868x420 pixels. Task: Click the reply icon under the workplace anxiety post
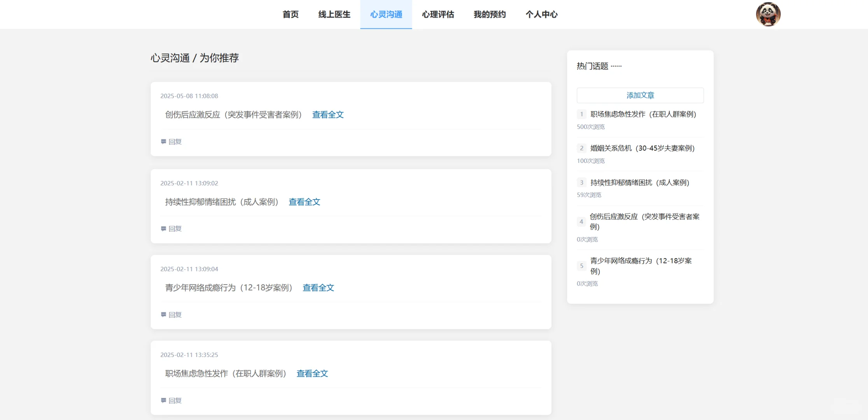pyautogui.click(x=163, y=400)
